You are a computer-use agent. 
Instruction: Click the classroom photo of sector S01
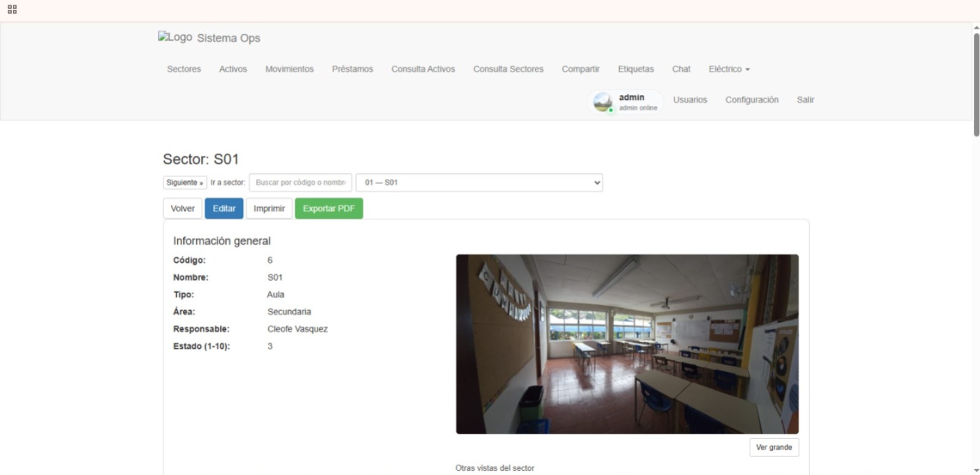[x=627, y=344]
